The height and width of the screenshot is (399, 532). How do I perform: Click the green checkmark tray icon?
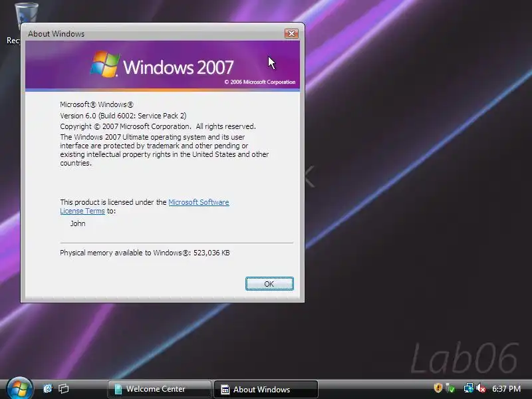(450, 388)
